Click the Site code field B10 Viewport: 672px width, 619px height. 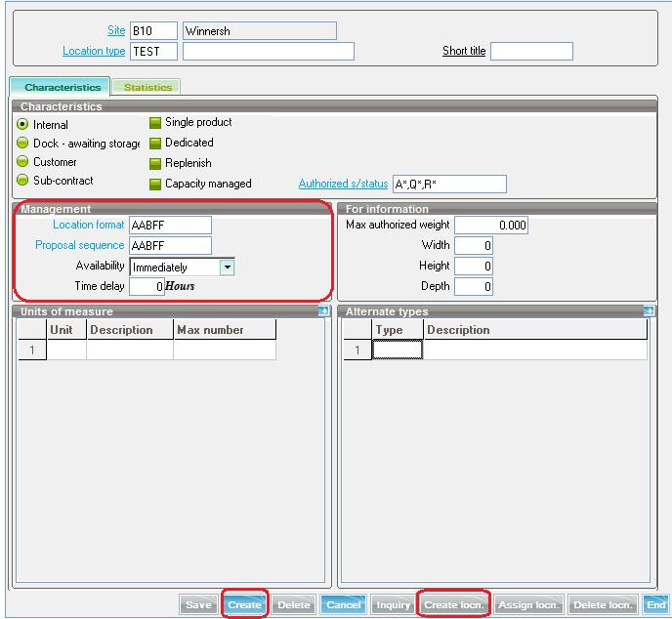(x=153, y=31)
